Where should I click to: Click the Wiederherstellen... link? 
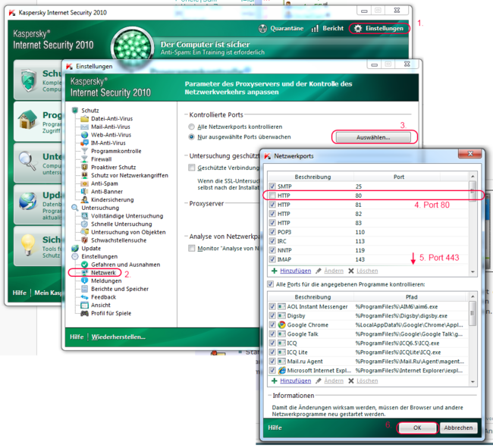tap(118, 337)
